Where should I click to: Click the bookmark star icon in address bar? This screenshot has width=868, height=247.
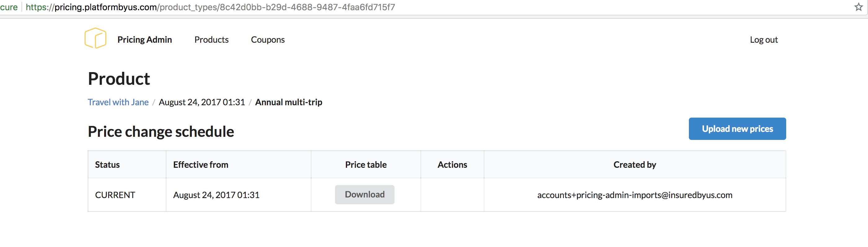(858, 7)
